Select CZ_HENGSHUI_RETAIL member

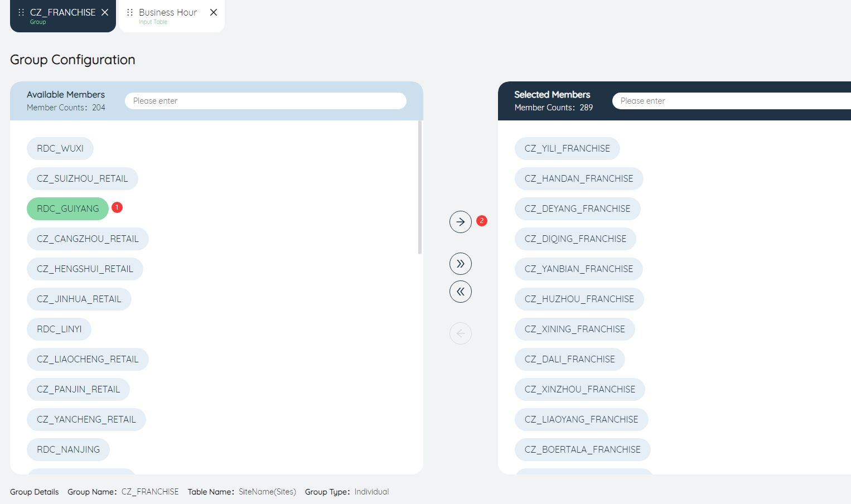point(85,269)
